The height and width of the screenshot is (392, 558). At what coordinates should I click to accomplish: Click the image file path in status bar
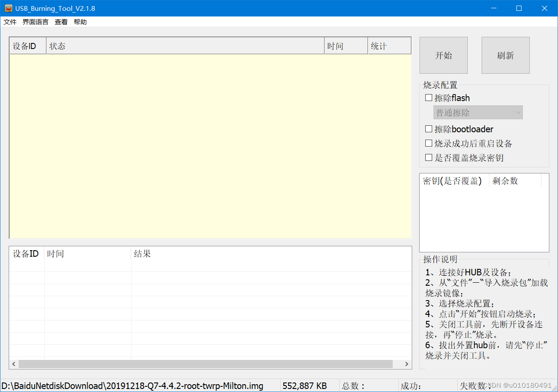[132, 385]
